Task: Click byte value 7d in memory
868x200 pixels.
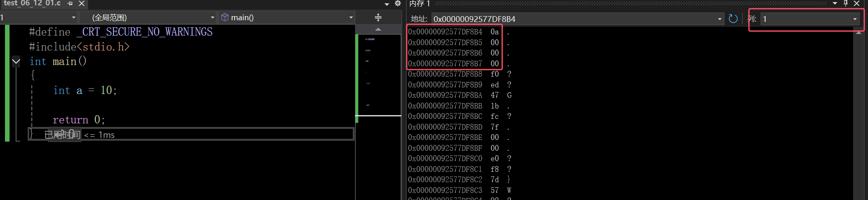Action: [495, 180]
